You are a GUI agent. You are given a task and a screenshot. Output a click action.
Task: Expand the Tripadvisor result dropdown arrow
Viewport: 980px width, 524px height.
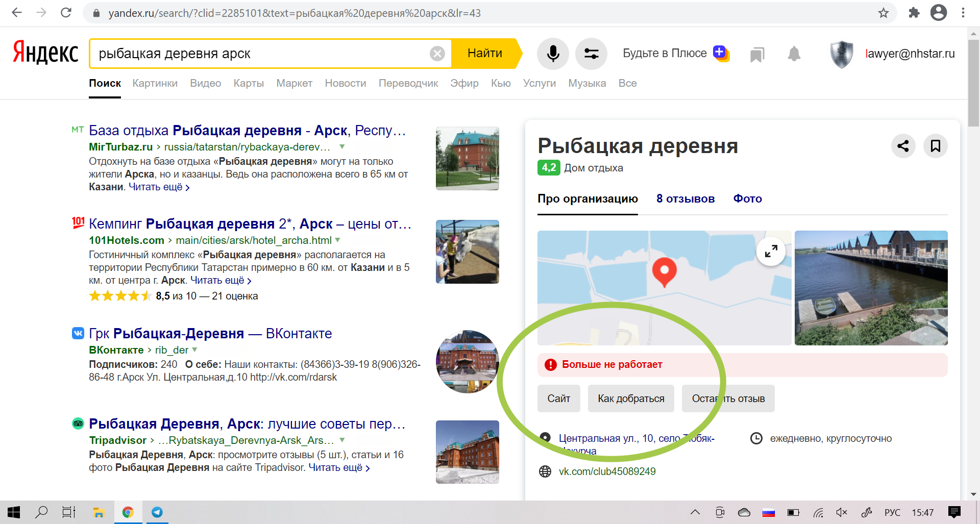(x=342, y=440)
